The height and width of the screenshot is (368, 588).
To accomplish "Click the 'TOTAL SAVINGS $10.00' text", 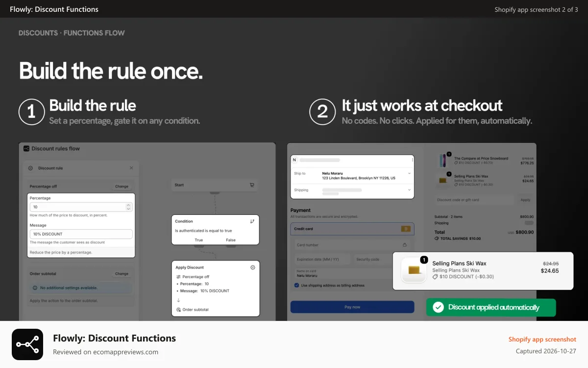I will point(461,238).
